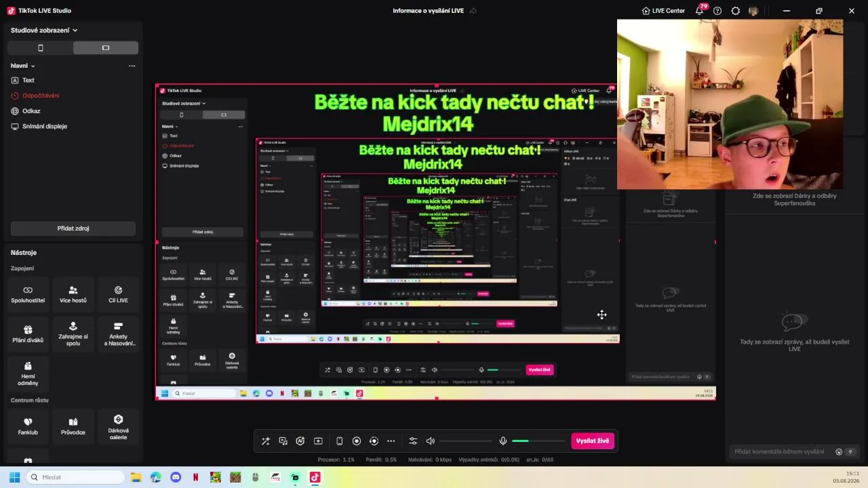868x488 pixels.
Task: Open the audio mixer settings sliders icon
Action: coord(413,441)
